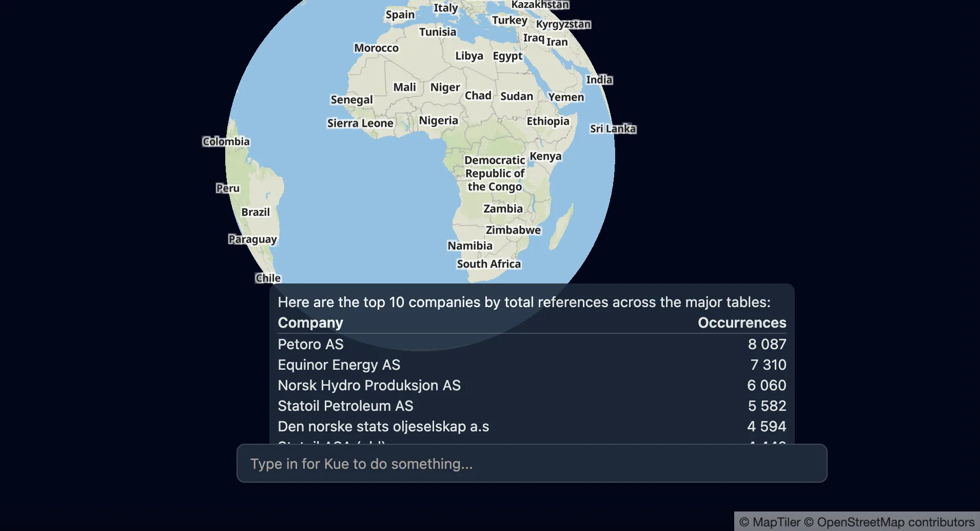
Task: Click the Chile map label
Action: pos(268,278)
